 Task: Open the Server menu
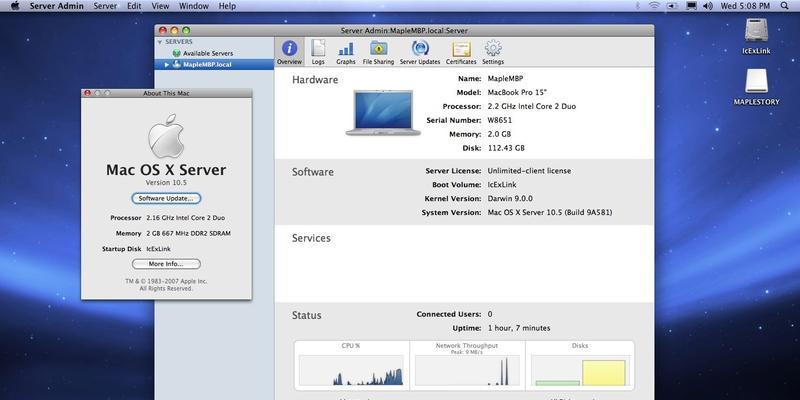point(106,6)
